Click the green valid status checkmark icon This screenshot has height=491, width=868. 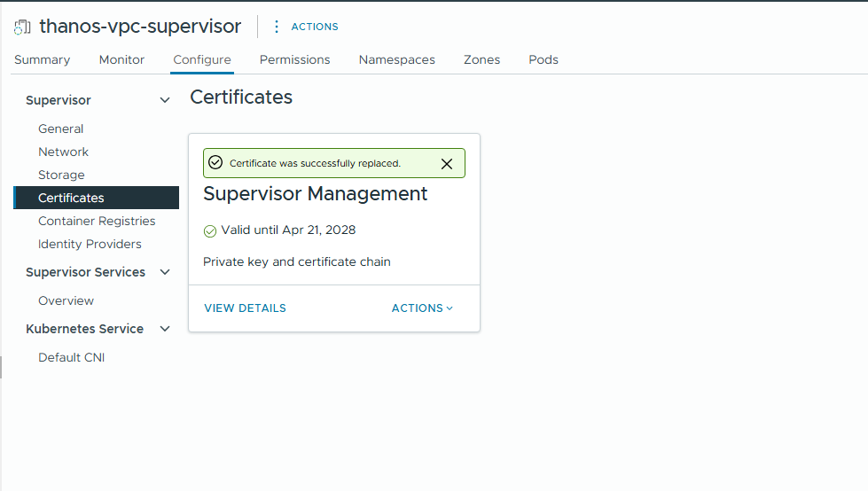coord(210,231)
